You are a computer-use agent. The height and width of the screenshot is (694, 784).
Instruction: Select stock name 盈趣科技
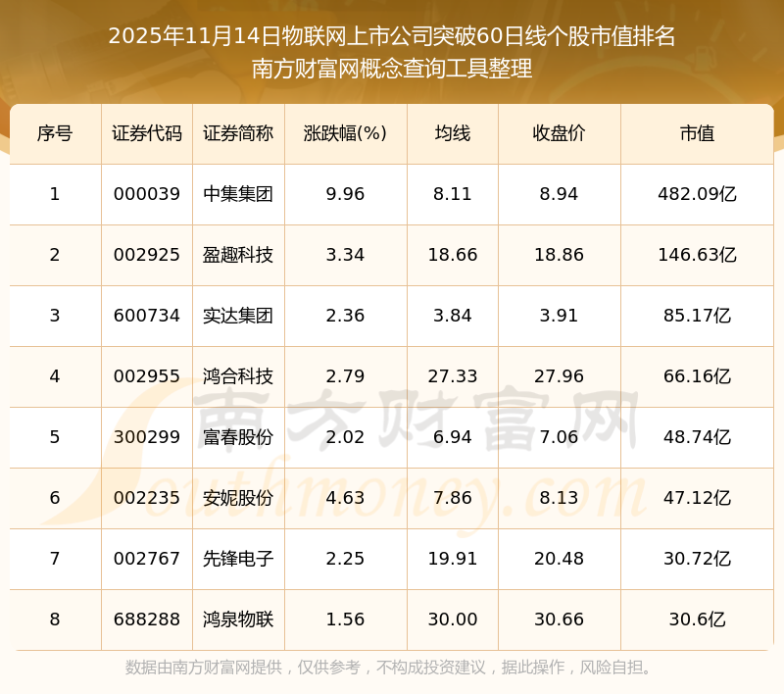238,255
